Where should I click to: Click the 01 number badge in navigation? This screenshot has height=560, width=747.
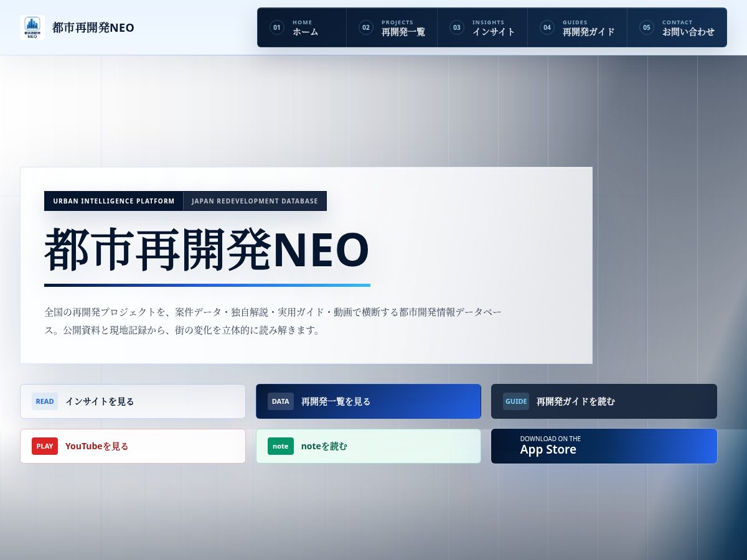[x=277, y=27]
